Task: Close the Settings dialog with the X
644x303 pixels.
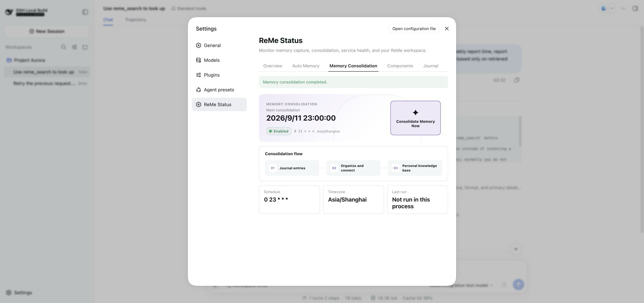Action: pyautogui.click(x=446, y=29)
